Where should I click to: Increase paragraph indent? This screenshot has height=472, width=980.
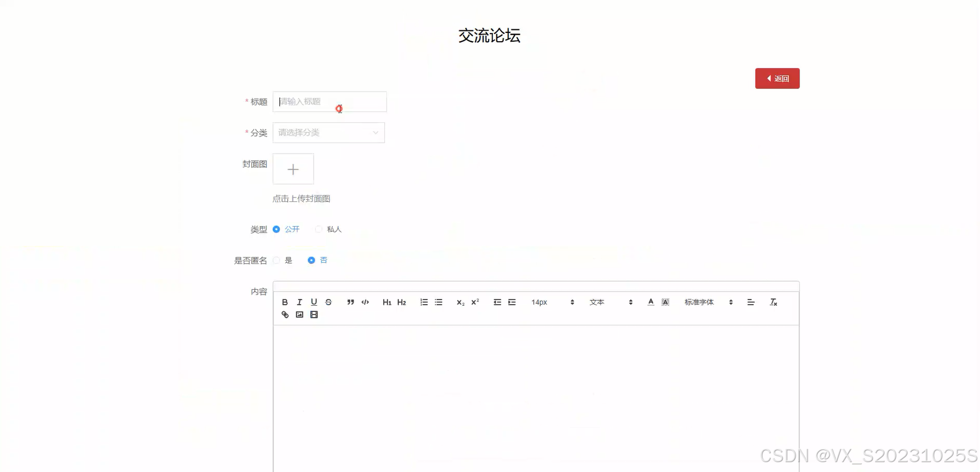point(512,302)
